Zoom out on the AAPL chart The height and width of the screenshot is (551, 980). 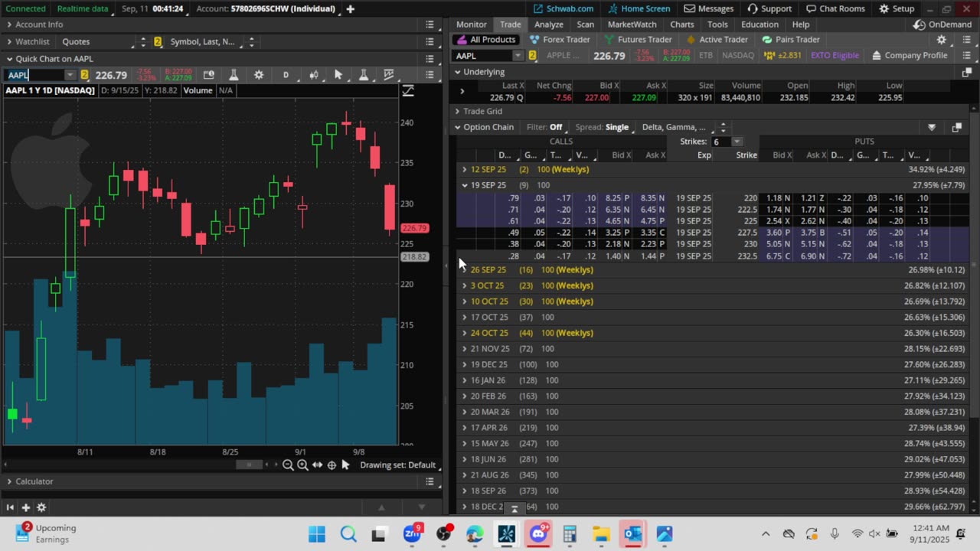288,465
